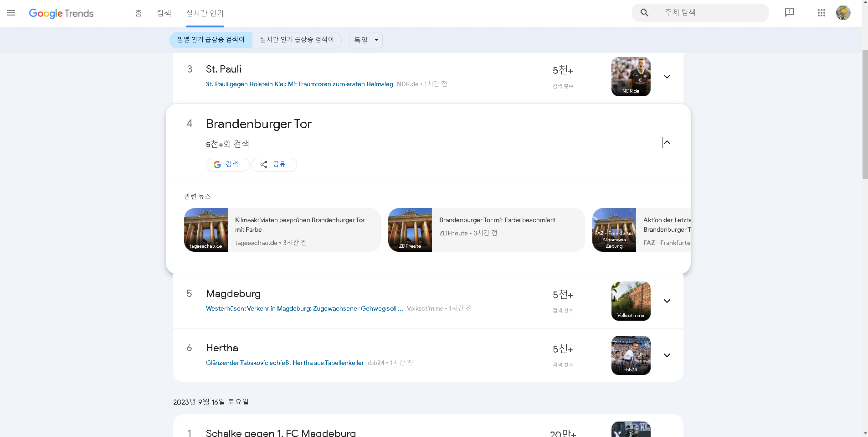Viewport: 868px width, 437px height.
Task: Click the Magdeburg Volksstimme thumbnail
Action: coord(631,301)
